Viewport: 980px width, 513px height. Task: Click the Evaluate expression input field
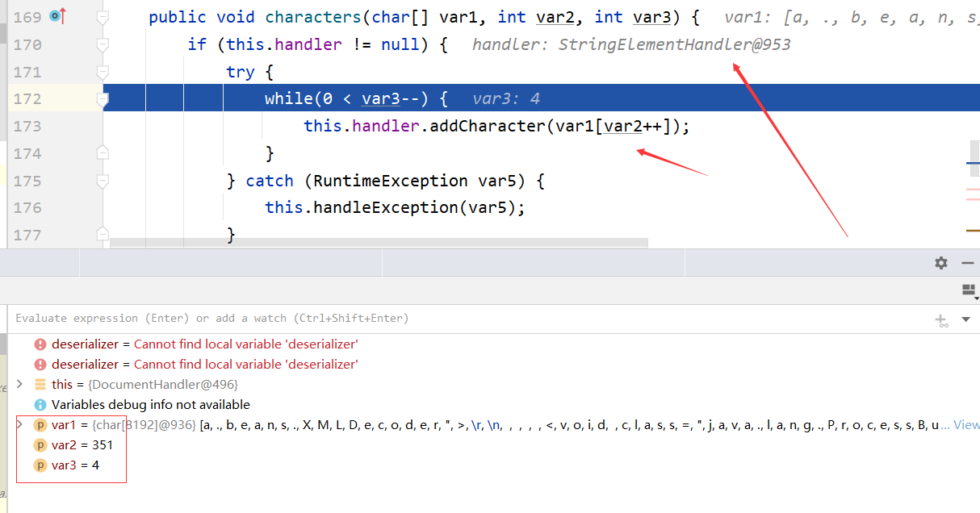click(468, 319)
